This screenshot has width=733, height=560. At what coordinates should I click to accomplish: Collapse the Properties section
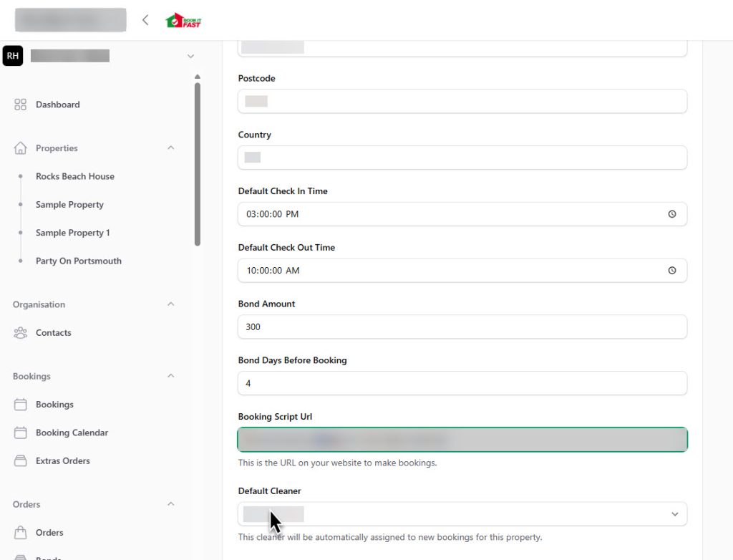[170, 148]
